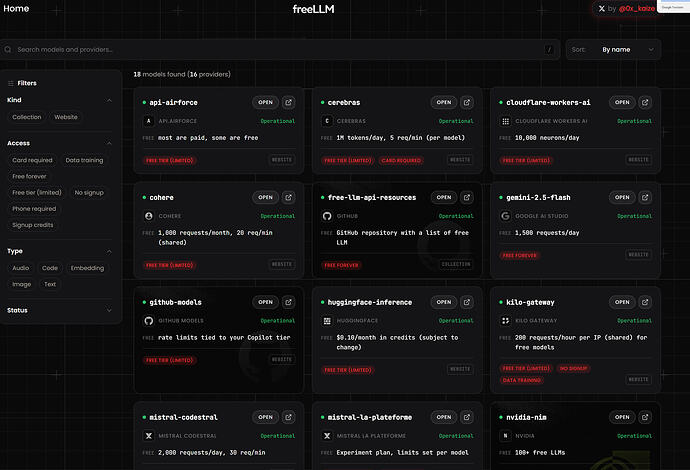Toggle the Free forever access filter
Screen dimensions: 690x470
click(29, 176)
